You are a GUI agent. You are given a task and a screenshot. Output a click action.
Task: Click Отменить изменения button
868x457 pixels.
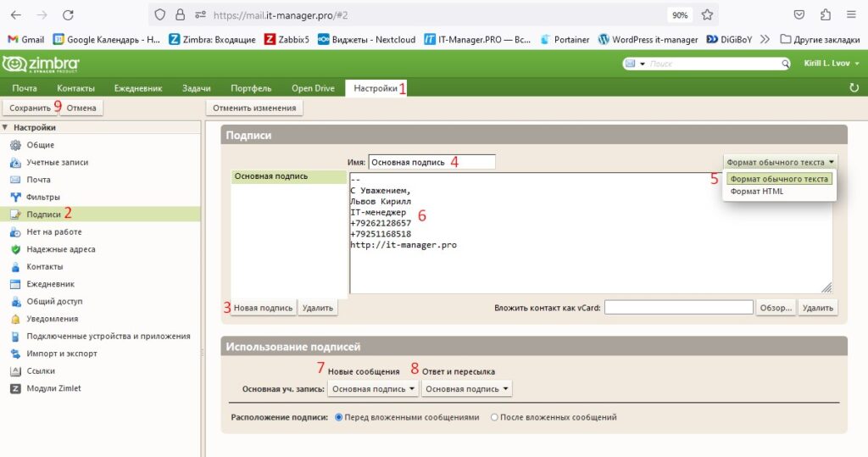(254, 108)
